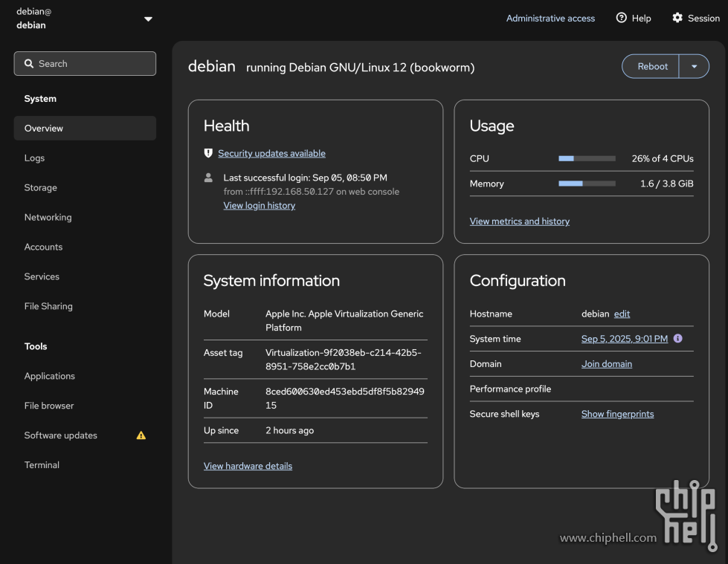
Task: Click the "26% of 4 CPUs" usage value
Action: point(663,158)
